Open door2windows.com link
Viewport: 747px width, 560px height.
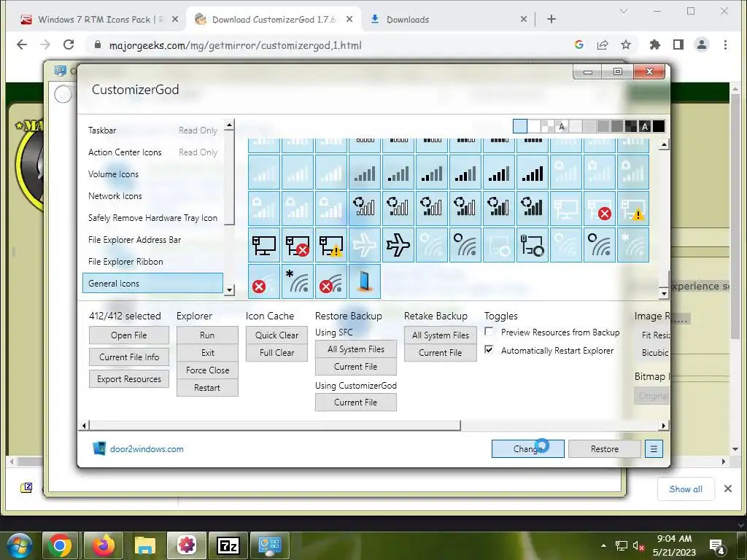tap(147, 449)
